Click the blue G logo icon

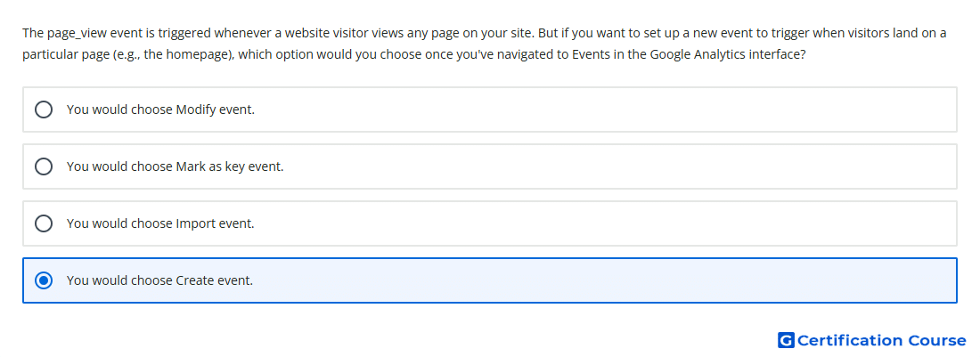tap(786, 340)
